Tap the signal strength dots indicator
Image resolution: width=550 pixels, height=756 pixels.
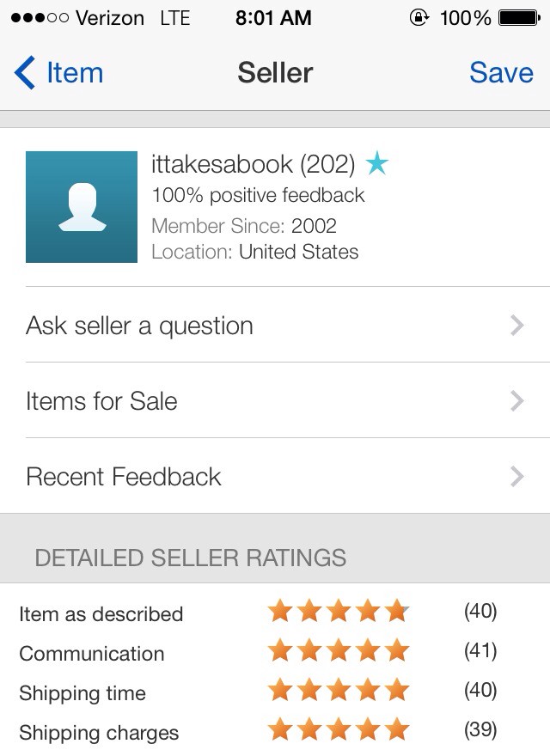39,18
